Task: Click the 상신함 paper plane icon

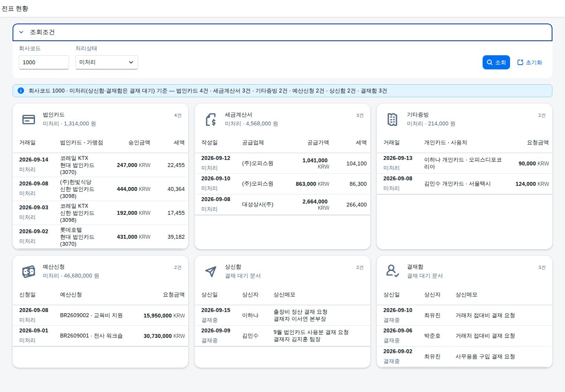Action: click(x=211, y=271)
